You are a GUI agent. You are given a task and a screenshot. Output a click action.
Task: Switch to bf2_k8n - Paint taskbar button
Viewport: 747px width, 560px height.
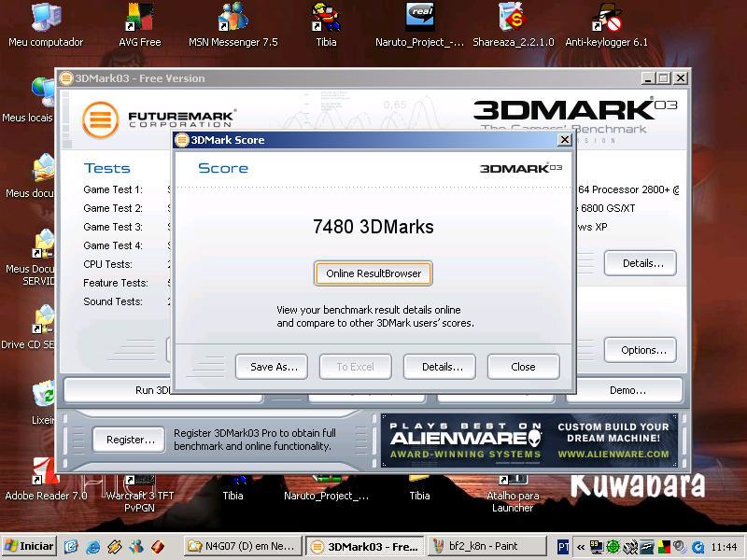pyautogui.click(x=486, y=546)
